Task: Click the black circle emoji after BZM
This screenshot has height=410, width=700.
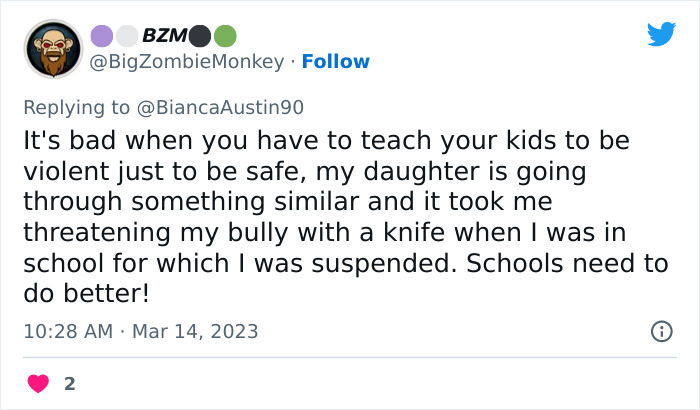Action: click(202, 36)
